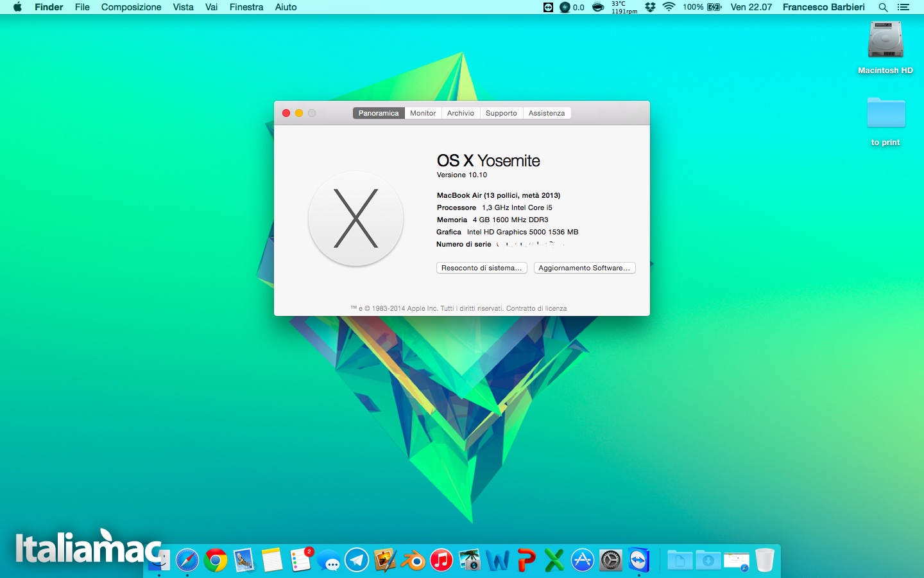Launch Microsoft PowerPoint from the Dock
The width and height of the screenshot is (924, 578).
(526, 560)
